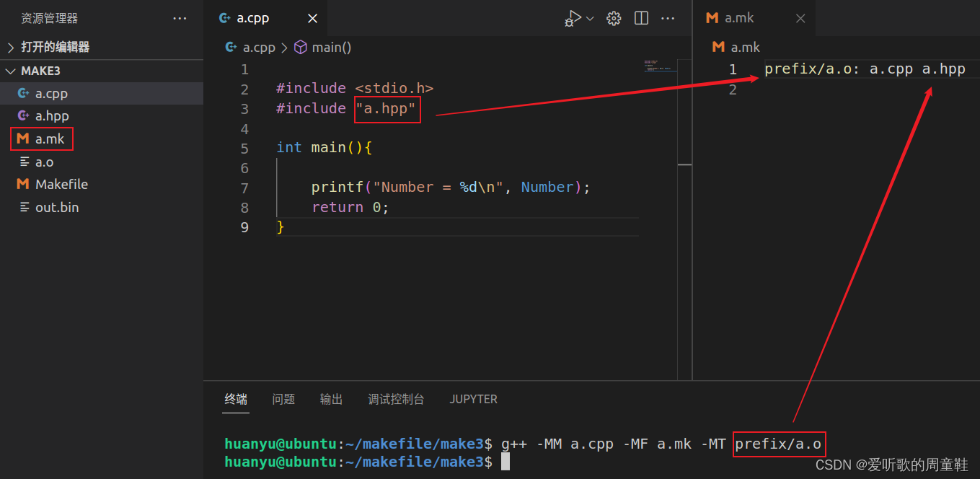Split the editor to the right
The height and width of the screenshot is (479, 980).
(x=641, y=18)
